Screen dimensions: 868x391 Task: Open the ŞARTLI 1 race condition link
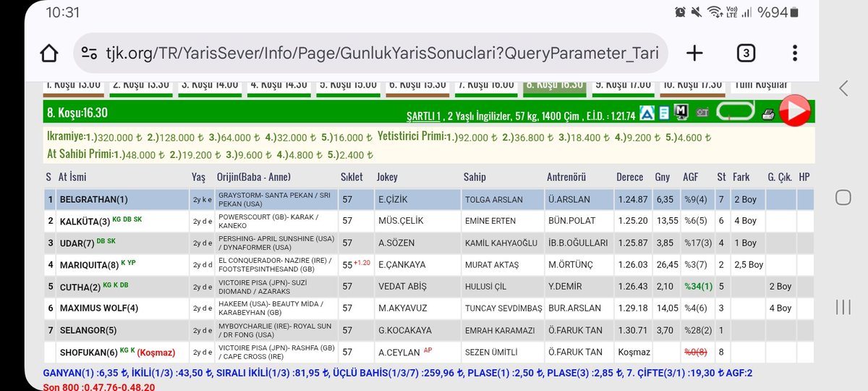(423, 115)
